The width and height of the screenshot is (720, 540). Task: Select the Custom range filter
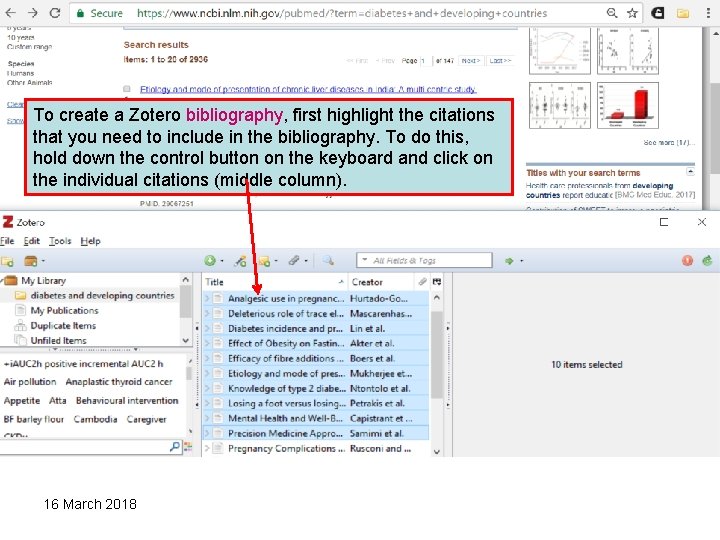[x=30, y=47]
